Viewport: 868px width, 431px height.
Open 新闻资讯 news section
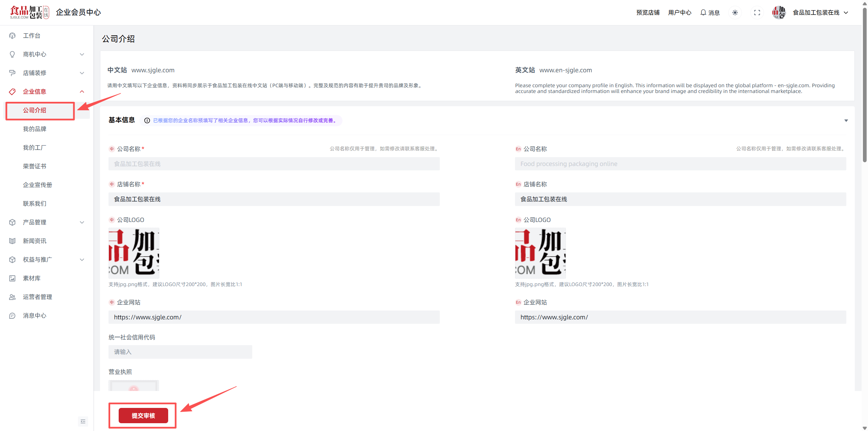[x=35, y=241]
